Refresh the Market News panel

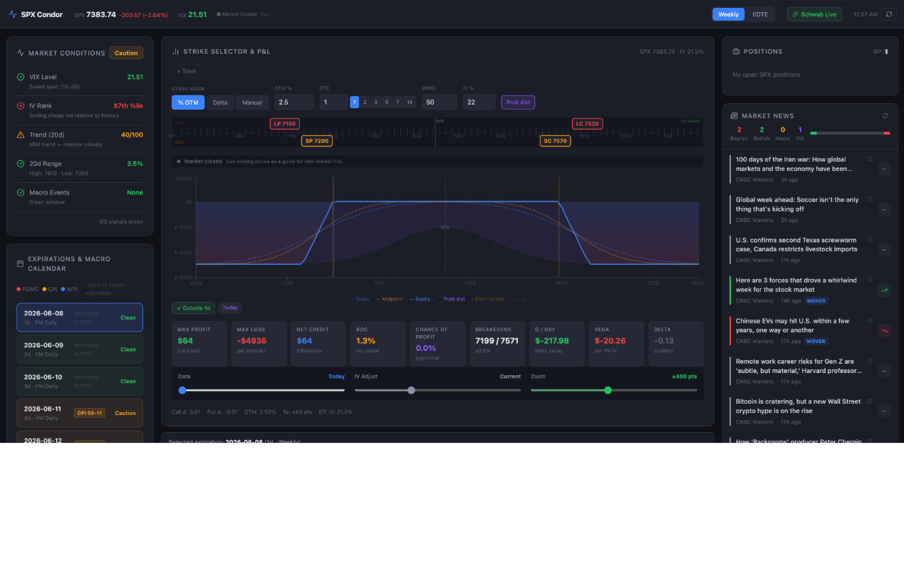pyautogui.click(x=885, y=116)
